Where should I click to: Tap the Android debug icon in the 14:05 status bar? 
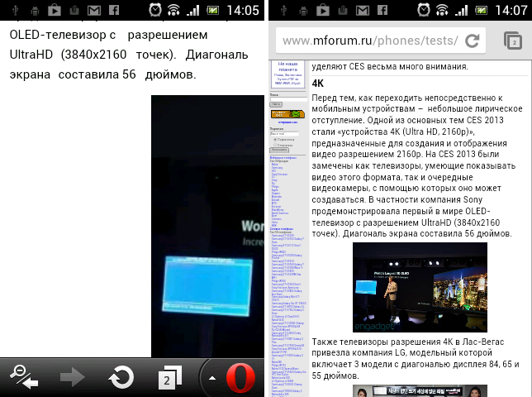35,11
